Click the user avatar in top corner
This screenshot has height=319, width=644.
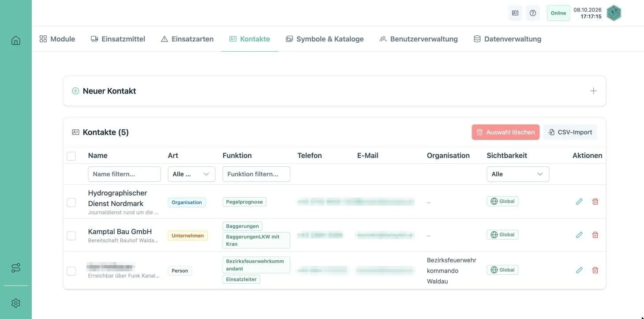click(x=614, y=13)
